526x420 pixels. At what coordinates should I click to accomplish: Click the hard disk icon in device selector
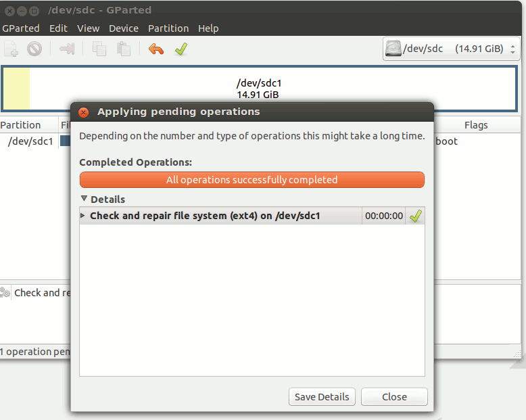coord(393,49)
